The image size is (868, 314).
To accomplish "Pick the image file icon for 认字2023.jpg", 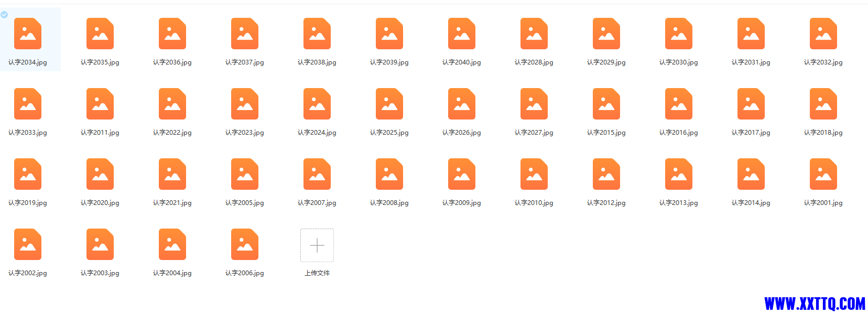I will point(245,104).
